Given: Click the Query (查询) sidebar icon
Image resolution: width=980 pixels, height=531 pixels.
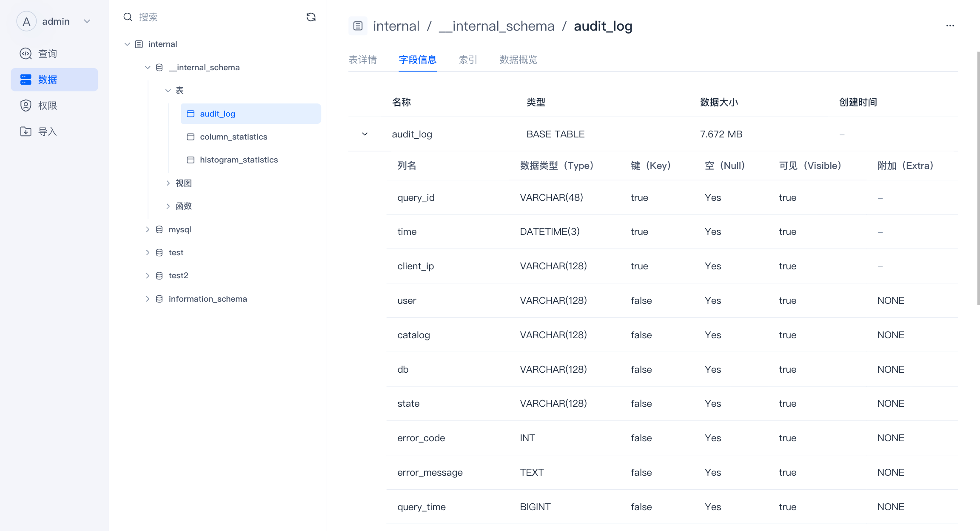Looking at the screenshot, I should pos(26,54).
